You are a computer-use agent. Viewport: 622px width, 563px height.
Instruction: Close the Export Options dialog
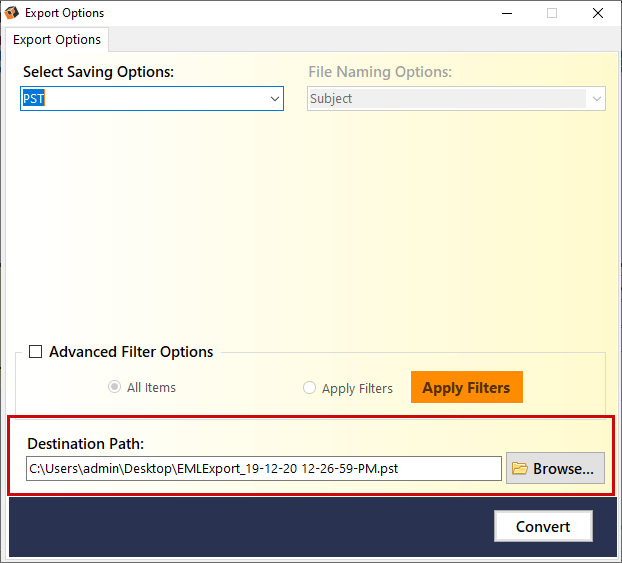[x=597, y=13]
